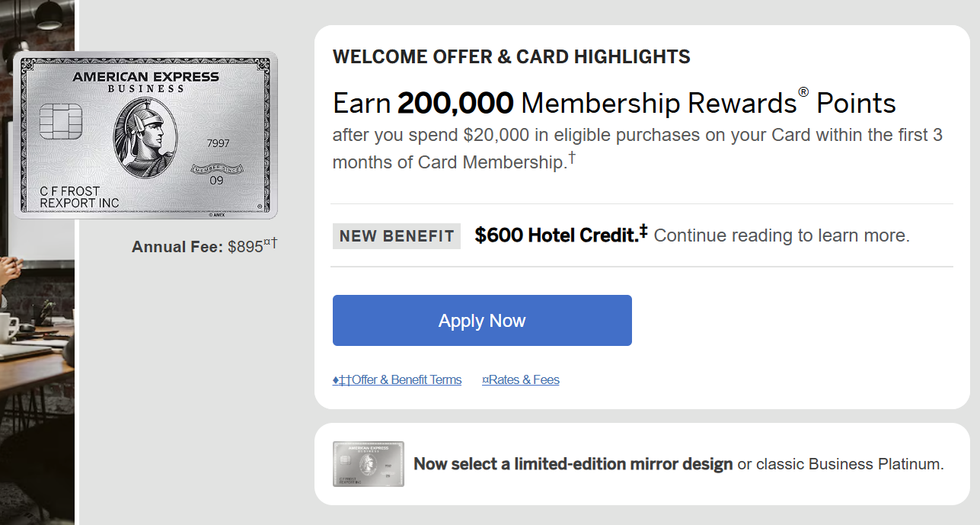This screenshot has height=525, width=980.
Task: Click the AMERICAN EXPRESS BUSINESS logo text on the card
Action: [x=145, y=82]
